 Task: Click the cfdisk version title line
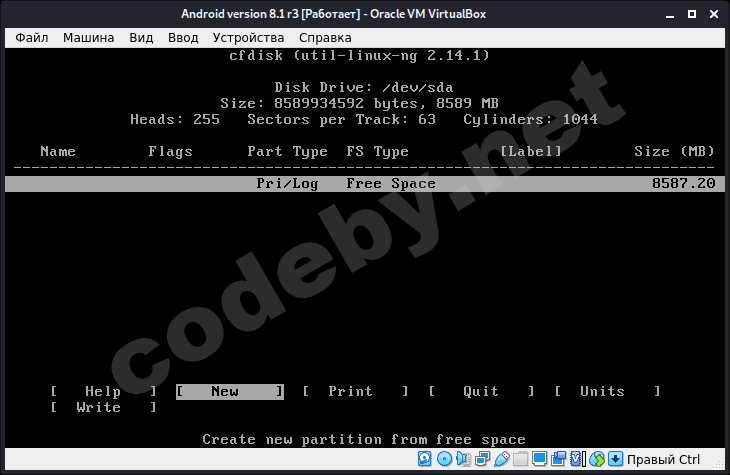coord(359,55)
